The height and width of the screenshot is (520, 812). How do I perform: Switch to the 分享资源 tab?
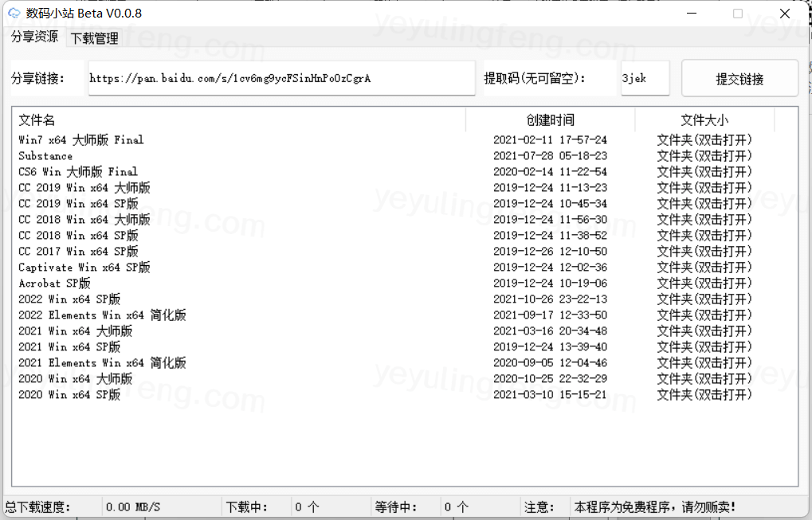click(x=35, y=37)
